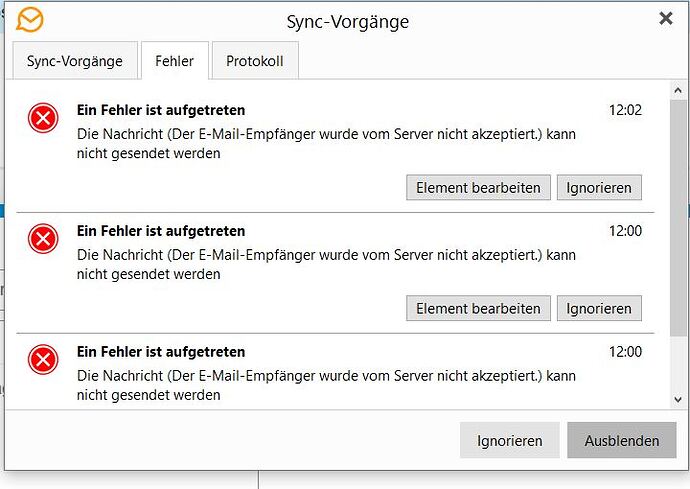Click the vertical scrollbar thumb of error list
The height and width of the screenshot is (489, 690).
(678, 218)
